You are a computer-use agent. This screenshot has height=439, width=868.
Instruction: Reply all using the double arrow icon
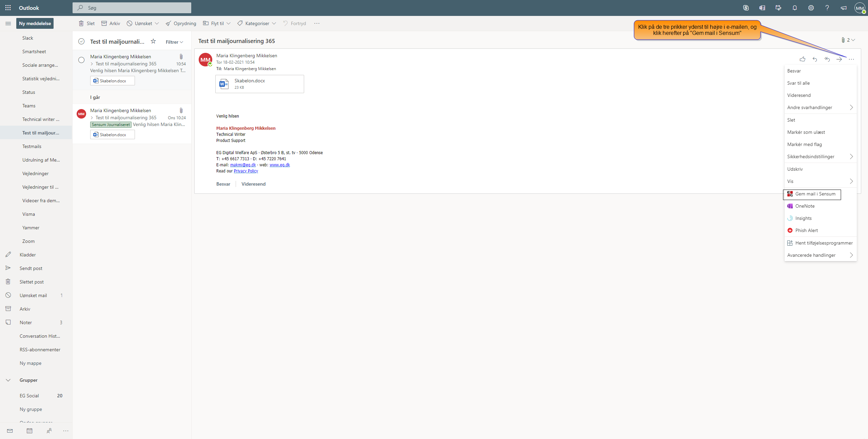tap(827, 59)
